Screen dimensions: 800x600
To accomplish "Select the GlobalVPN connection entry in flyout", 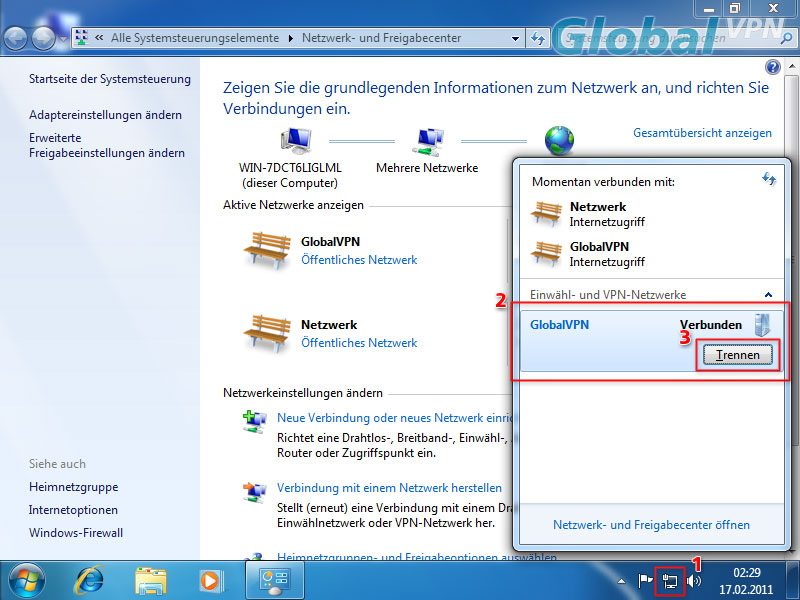I will (x=600, y=326).
